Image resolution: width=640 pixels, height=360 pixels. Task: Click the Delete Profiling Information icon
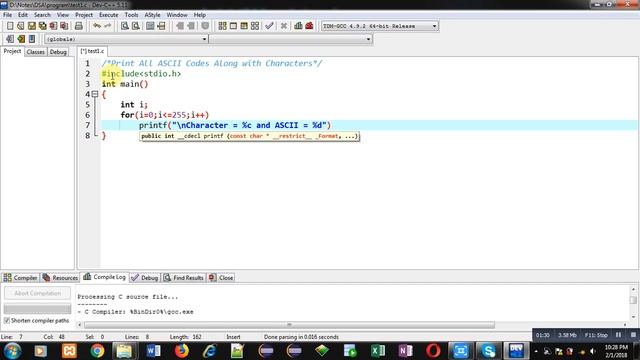[309, 26]
